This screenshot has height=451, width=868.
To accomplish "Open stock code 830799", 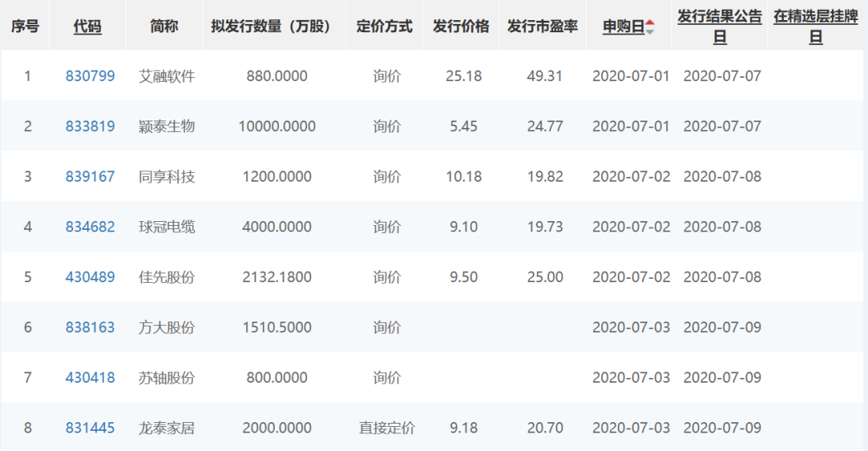I will pos(90,76).
